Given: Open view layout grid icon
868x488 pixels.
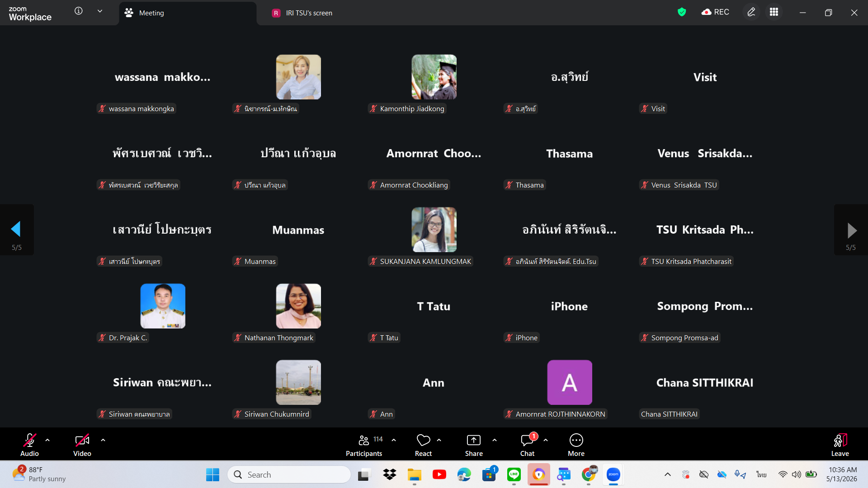Looking at the screenshot, I should 774,12.
